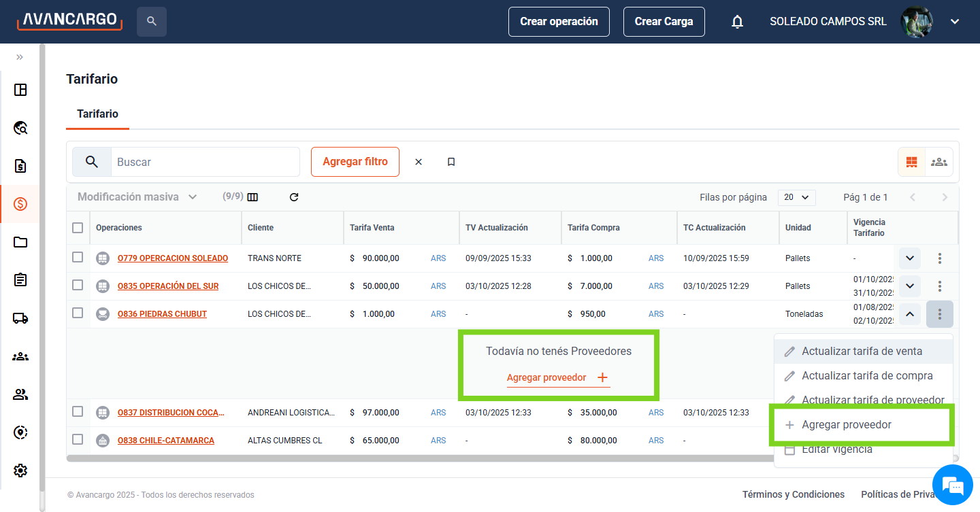Tick the O838 CHILE-CATAMARCA row checkbox
This screenshot has width=980, height=512.
point(78,439)
